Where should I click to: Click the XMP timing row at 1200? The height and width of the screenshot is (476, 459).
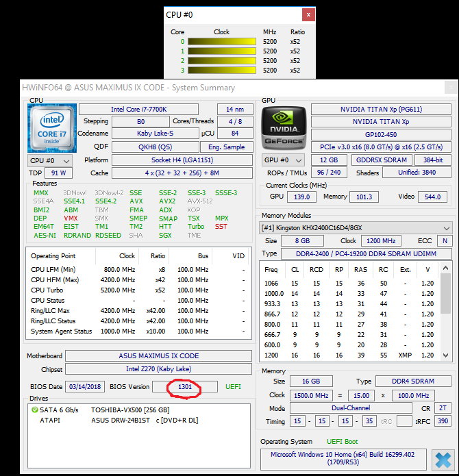point(349,355)
